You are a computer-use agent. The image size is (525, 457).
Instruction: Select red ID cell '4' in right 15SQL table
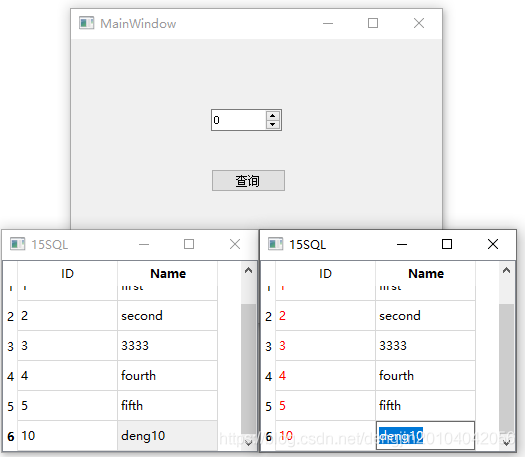pyautogui.click(x=325, y=376)
